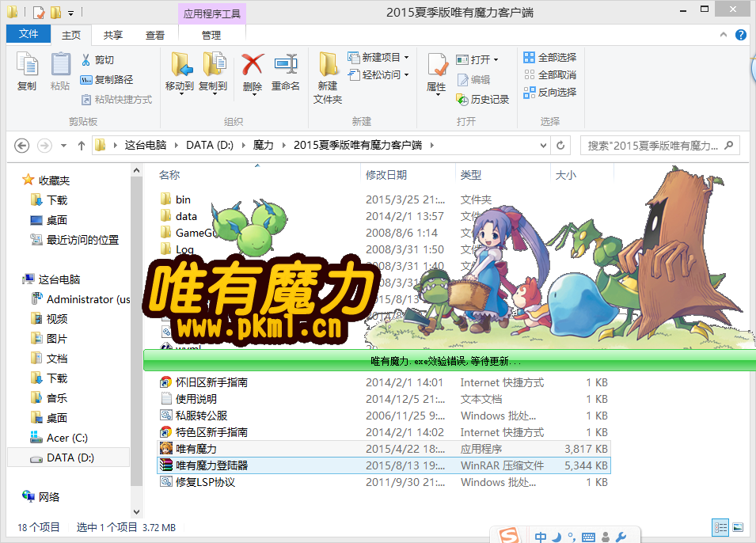Refresh the current folder view

(560, 145)
